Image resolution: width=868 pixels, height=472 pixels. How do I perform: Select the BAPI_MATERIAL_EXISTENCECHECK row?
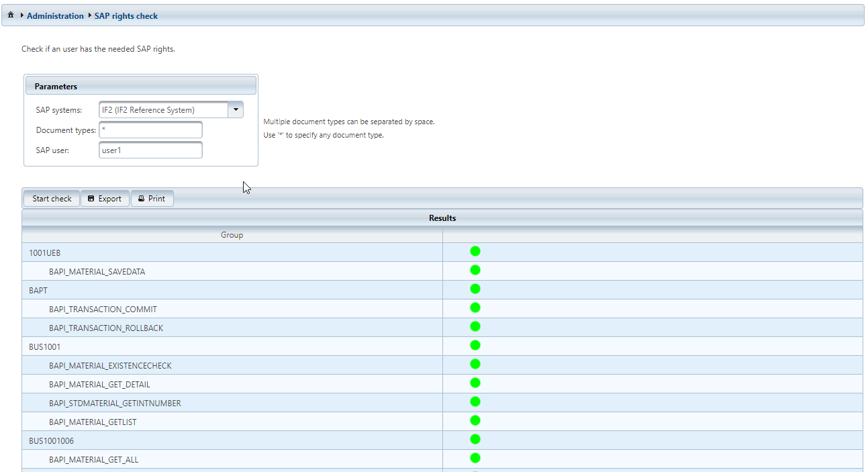click(x=110, y=365)
